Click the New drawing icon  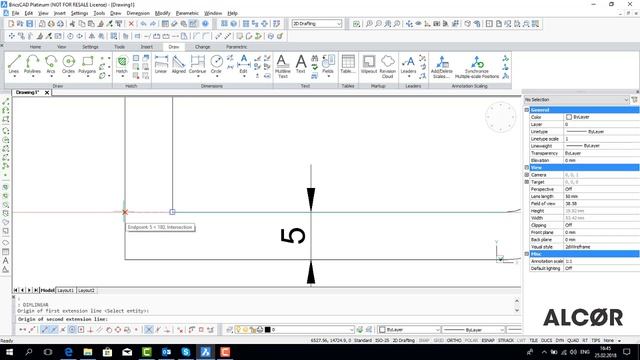(11, 24)
